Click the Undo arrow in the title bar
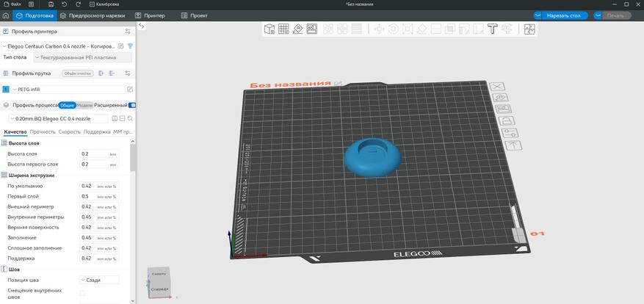The height and width of the screenshot is (304, 644). point(65,4)
